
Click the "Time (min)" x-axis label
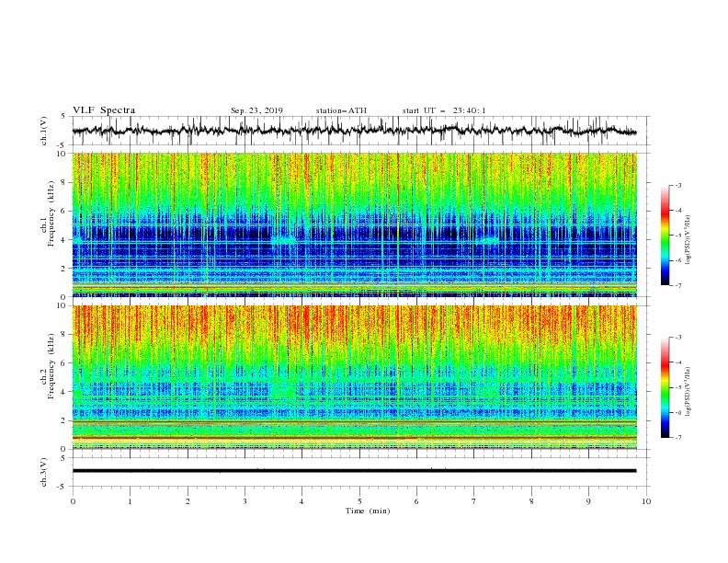[x=368, y=511]
